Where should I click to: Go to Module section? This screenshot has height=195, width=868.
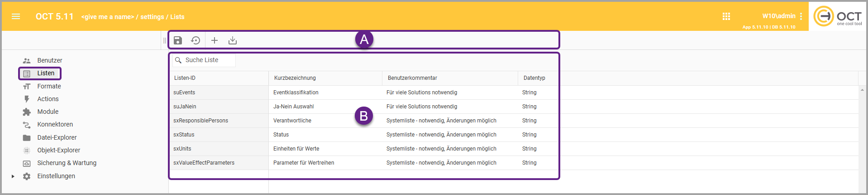[x=48, y=112]
